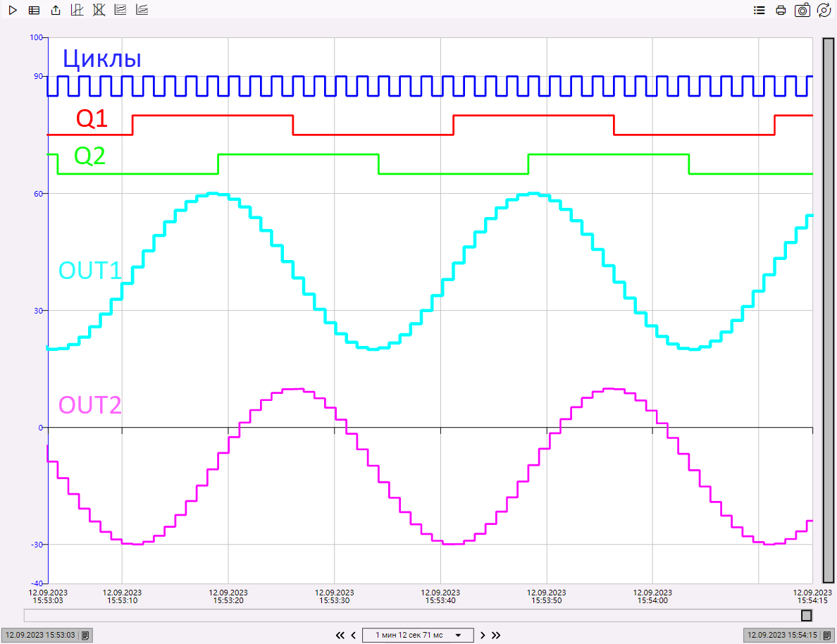Step forward with single right arrow
Image resolution: width=837 pixels, height=644 pixels.
coord(483,635)
